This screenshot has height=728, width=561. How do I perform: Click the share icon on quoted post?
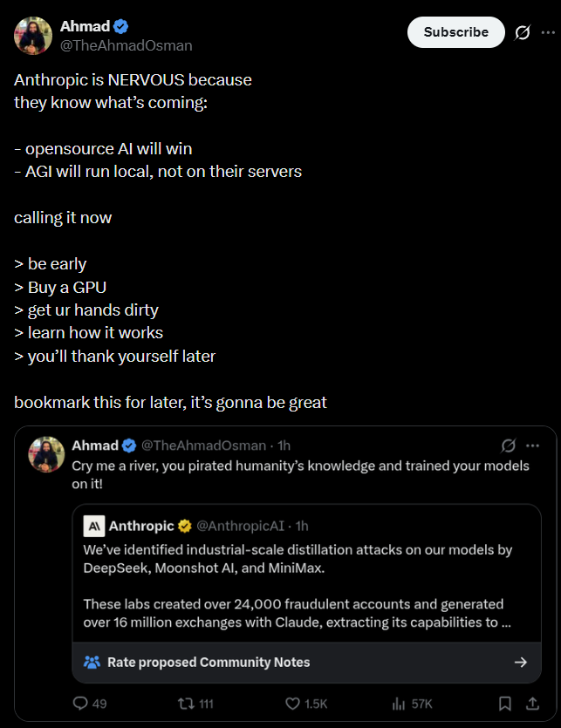pyautogui.click(x=532, y=704)
